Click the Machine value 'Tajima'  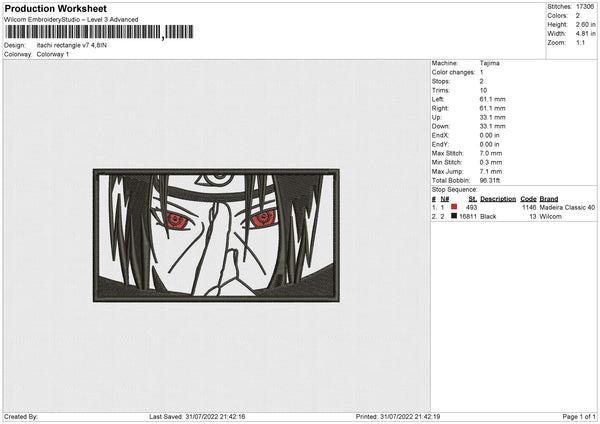(489, 63)
